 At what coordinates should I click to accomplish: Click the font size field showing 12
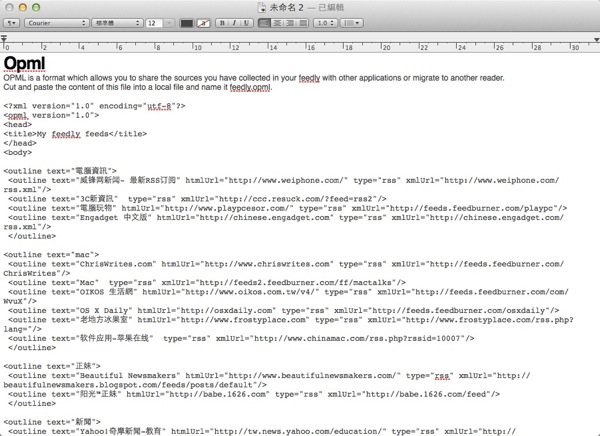pos(154,23)
